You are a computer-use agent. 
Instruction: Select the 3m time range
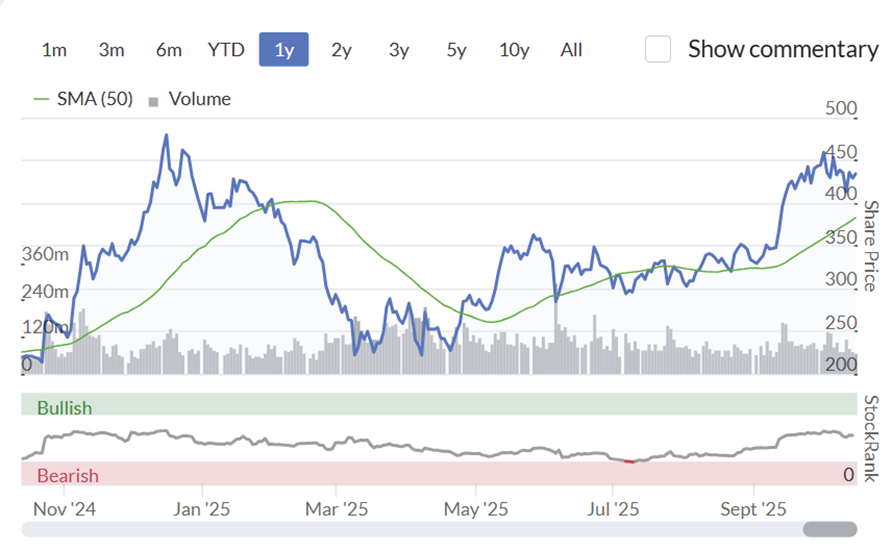tap(112, 50)
